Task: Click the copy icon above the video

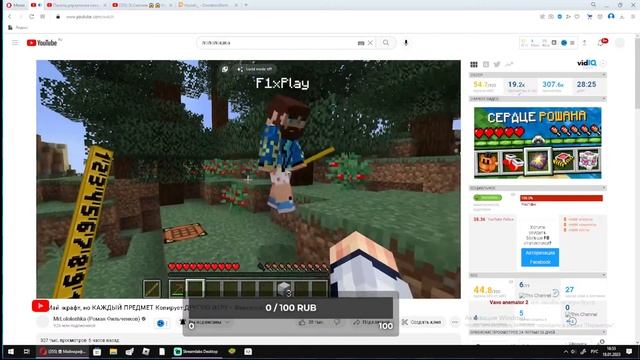Action: [x=225, y=69]
